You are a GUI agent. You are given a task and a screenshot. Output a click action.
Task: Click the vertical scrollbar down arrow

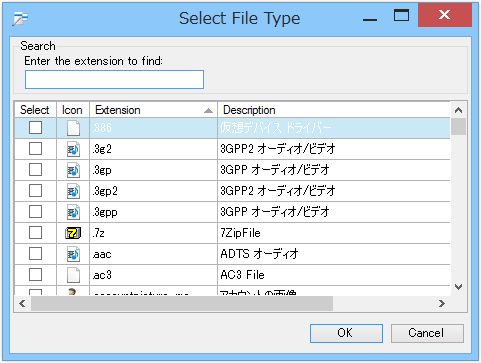pyautogui.click(x=459, y=287)
